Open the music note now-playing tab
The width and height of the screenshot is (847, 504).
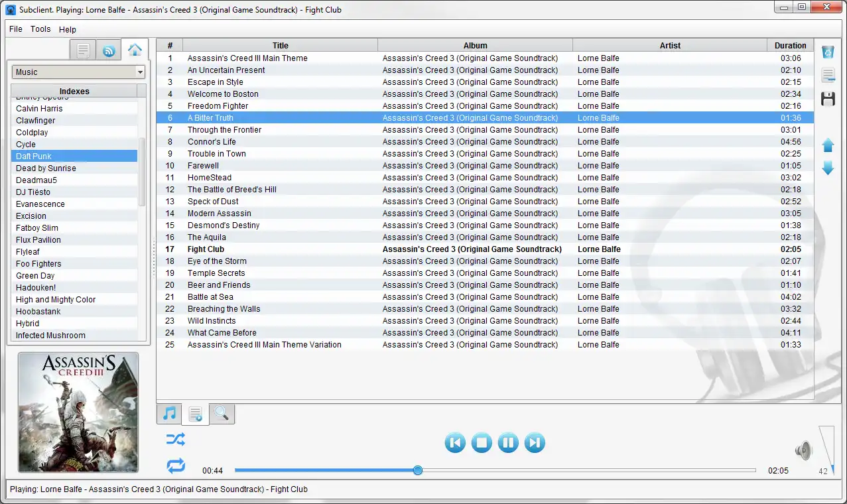tap(169, 414)
